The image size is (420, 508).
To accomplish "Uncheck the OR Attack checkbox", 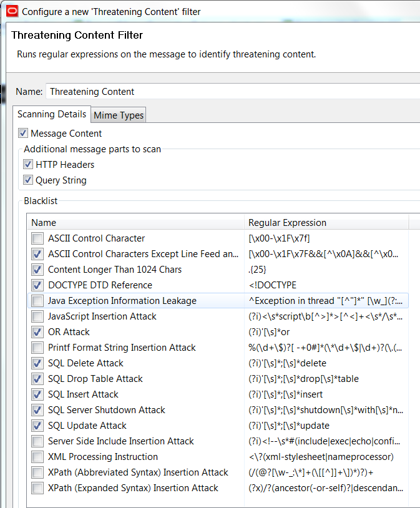I will click(x=38, y=332).
